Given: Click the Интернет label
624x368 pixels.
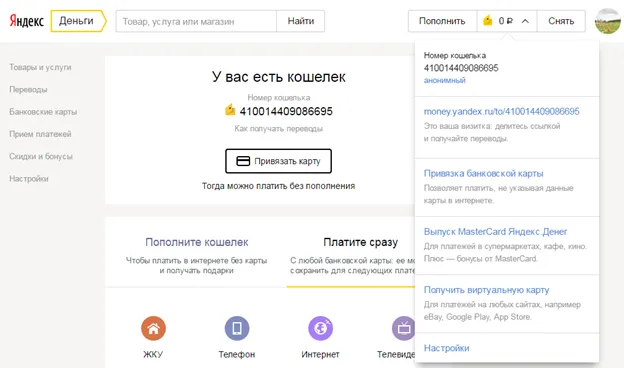Looking at the screenshot, I should (x=320, y=354).
